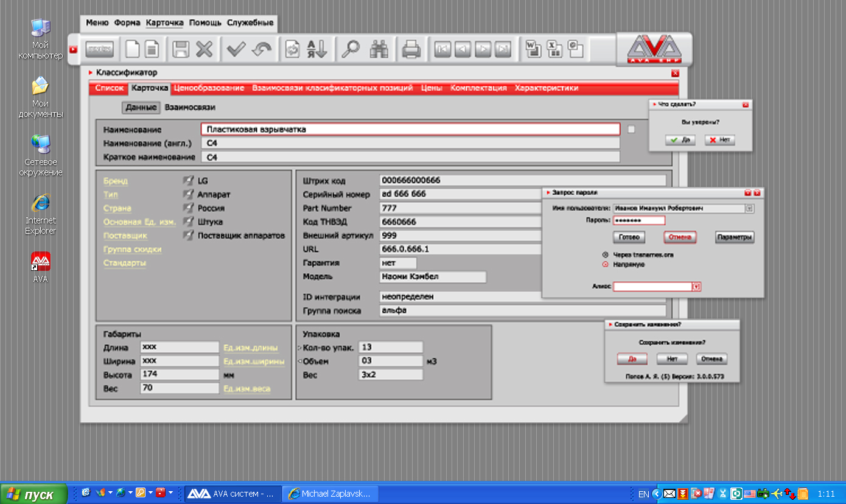The width and height of the screenshot is (846, 504).
Task: Click the Save floppy disk toolbar icon
Action: [181, 49]
